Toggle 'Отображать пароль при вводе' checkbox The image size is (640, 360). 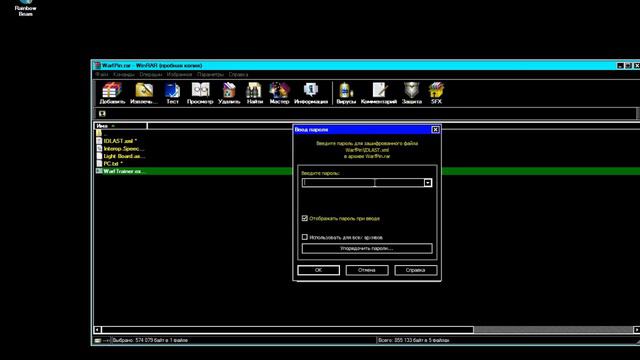pos(304,218)
